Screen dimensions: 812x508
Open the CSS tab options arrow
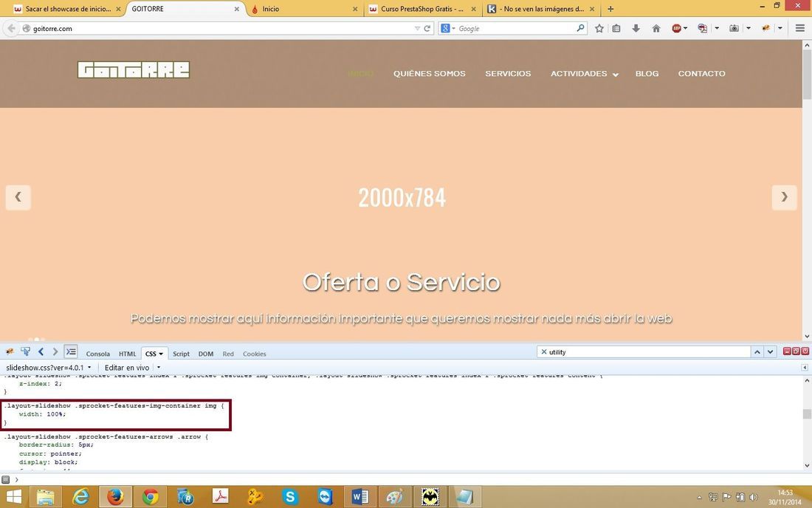coord(161,354)
